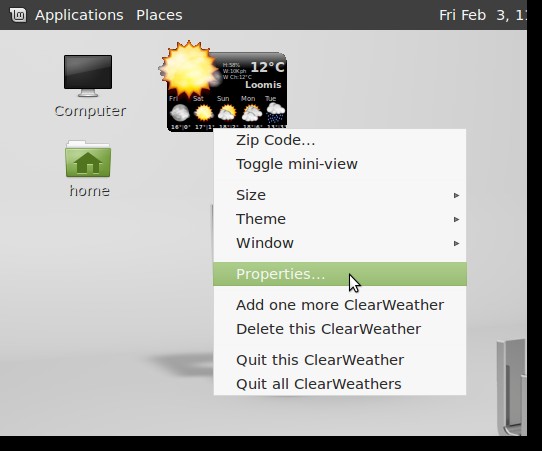The image size is (542, 451).
Task: Expand the Size submenu
Action: (340, 195)
